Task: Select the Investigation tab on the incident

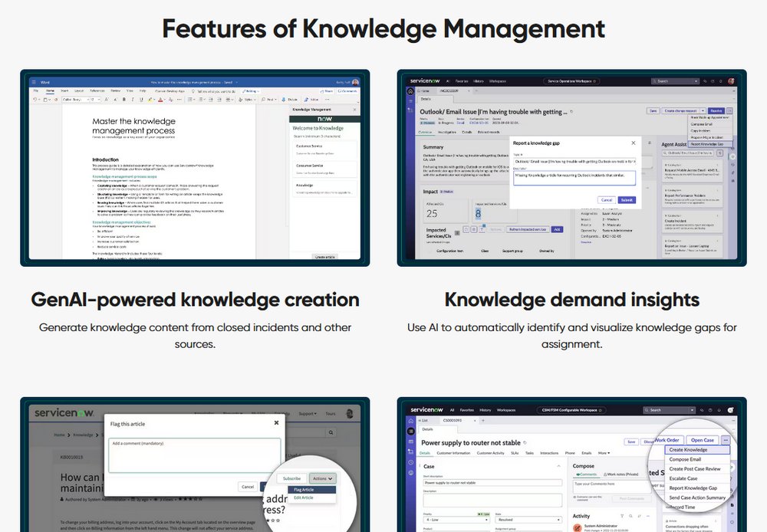Action: (447, 132)
